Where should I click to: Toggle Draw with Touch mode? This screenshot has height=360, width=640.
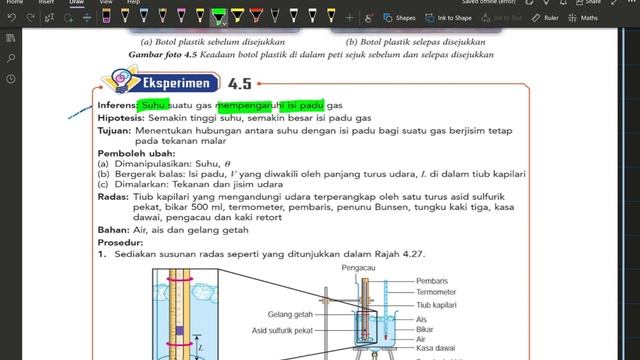(369, 18)
